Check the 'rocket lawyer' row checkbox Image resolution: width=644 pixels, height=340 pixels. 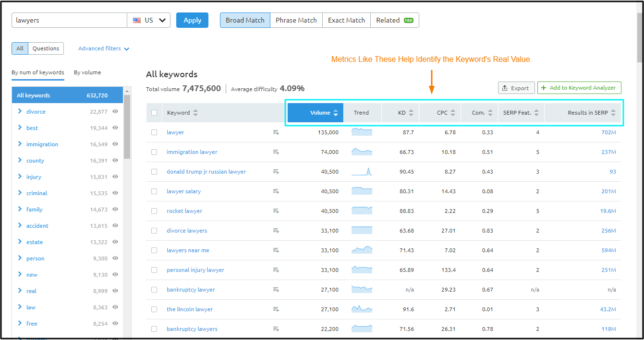[x=154, y=211]
